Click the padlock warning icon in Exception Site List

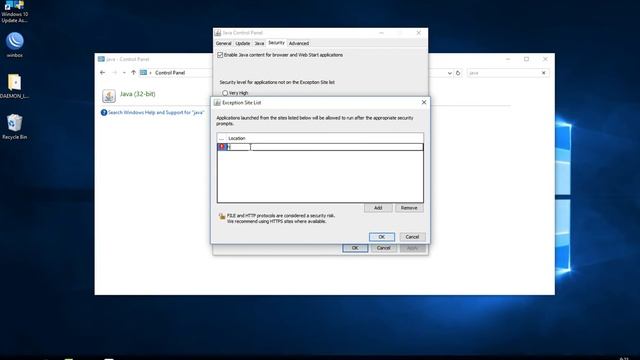222,217
